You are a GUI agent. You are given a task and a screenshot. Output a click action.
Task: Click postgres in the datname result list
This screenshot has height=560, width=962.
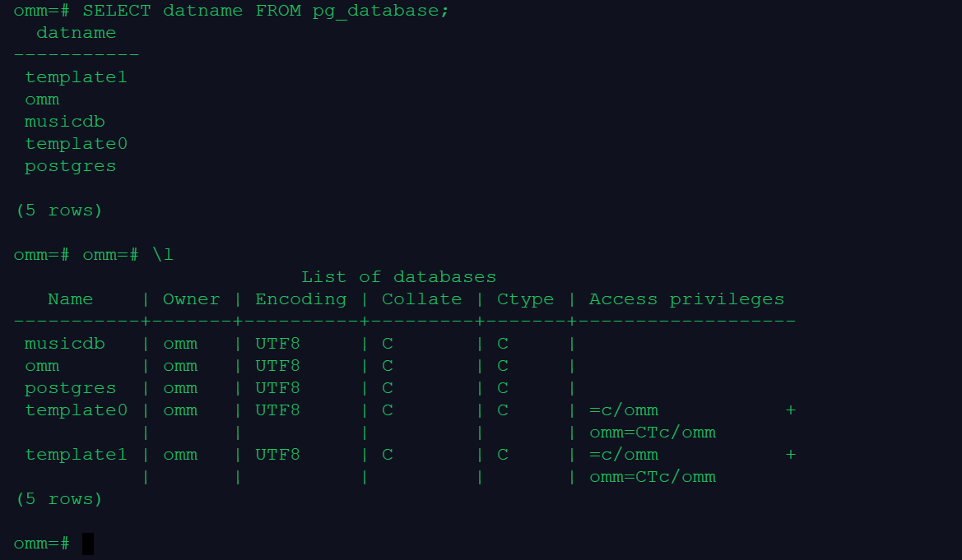(70, 166)
